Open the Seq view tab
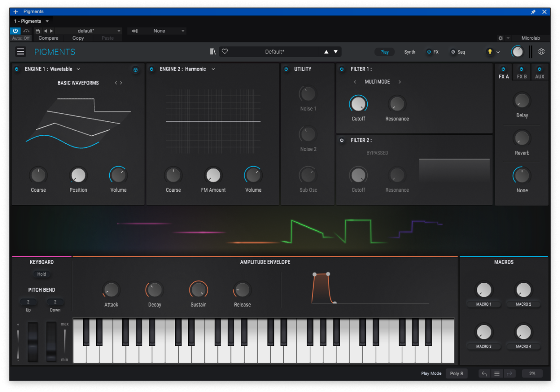Screen dimensions: 560x392 point(461,52)
